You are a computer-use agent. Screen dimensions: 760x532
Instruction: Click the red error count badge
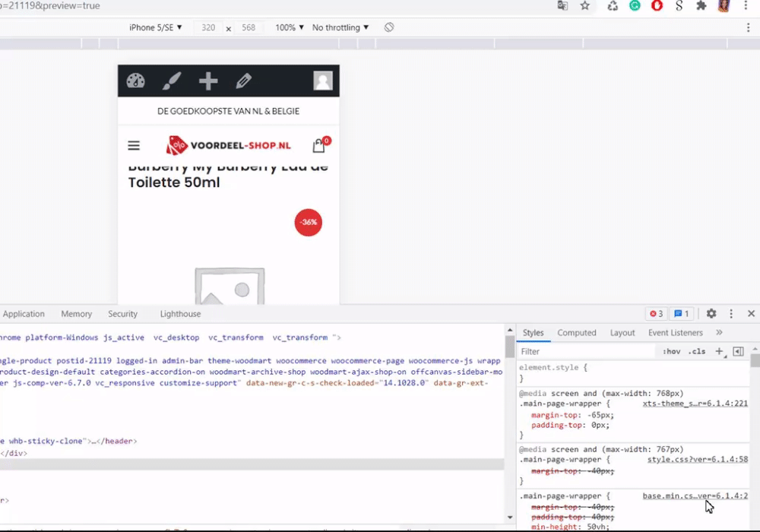[657, 314]
